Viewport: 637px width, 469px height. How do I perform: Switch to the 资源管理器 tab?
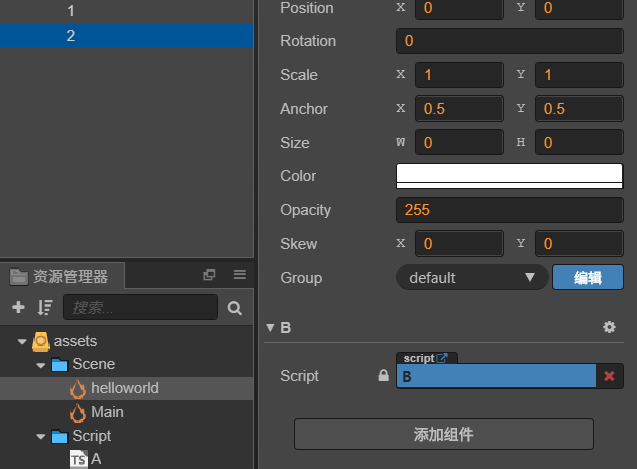tap(62, 276)
